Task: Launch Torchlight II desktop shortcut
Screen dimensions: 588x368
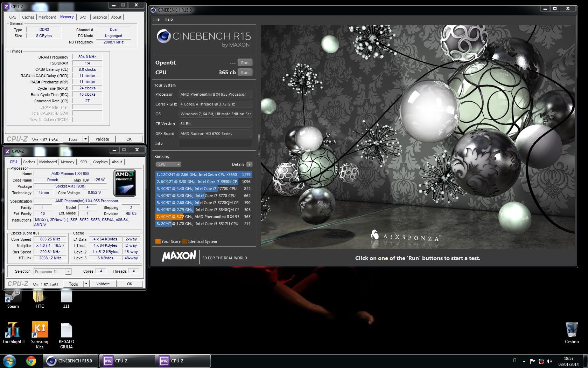Action: click(x=13, y=333)
